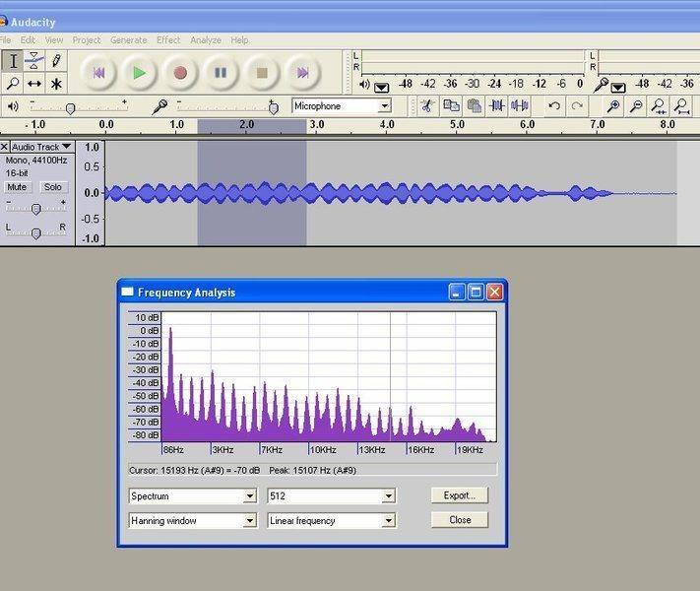
Task: Click the output speaker meter icon
Action: [364, 85]
